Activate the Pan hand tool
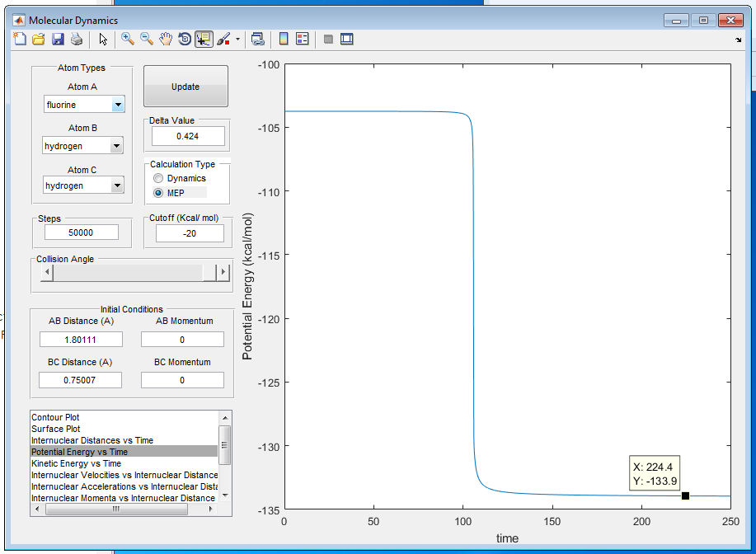Screen dimensions: 756x554 166,39
